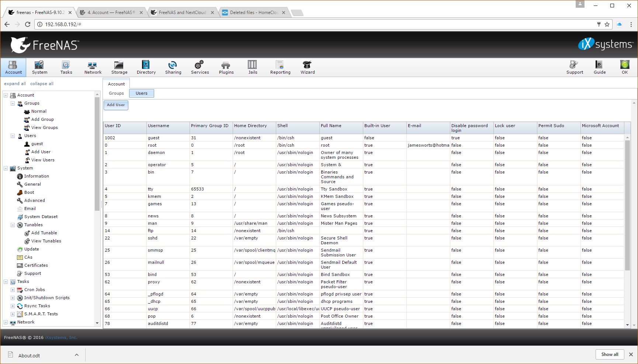Collapse the Tunables tree node

click(x=13, y=225)
